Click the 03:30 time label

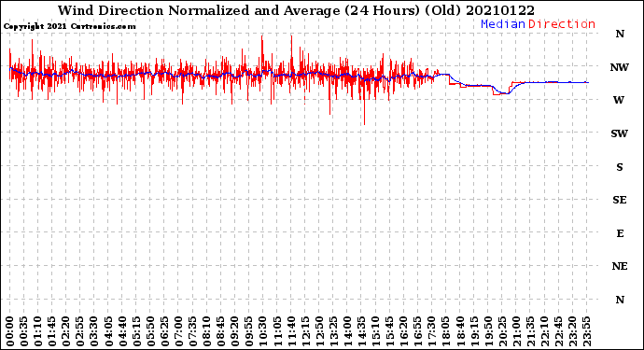pos(94,331)
